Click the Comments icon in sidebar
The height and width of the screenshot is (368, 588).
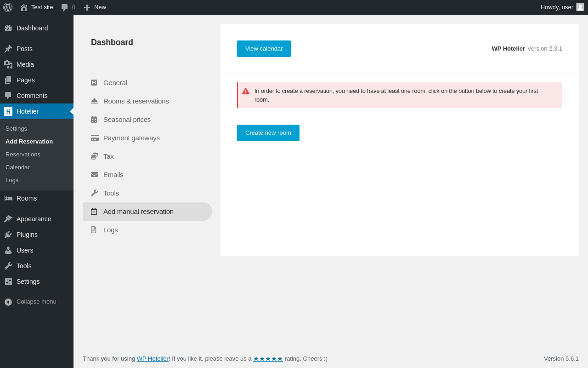click(x=8, y=96)
